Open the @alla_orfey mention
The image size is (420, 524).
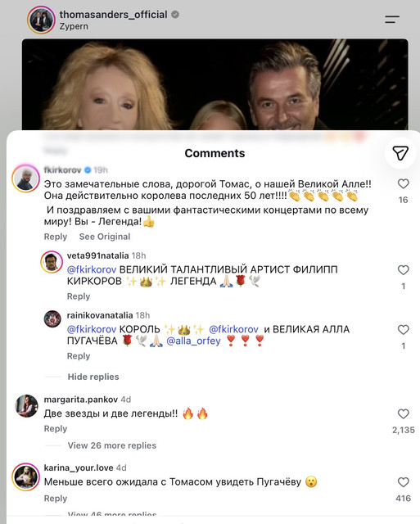click(193, 341)
